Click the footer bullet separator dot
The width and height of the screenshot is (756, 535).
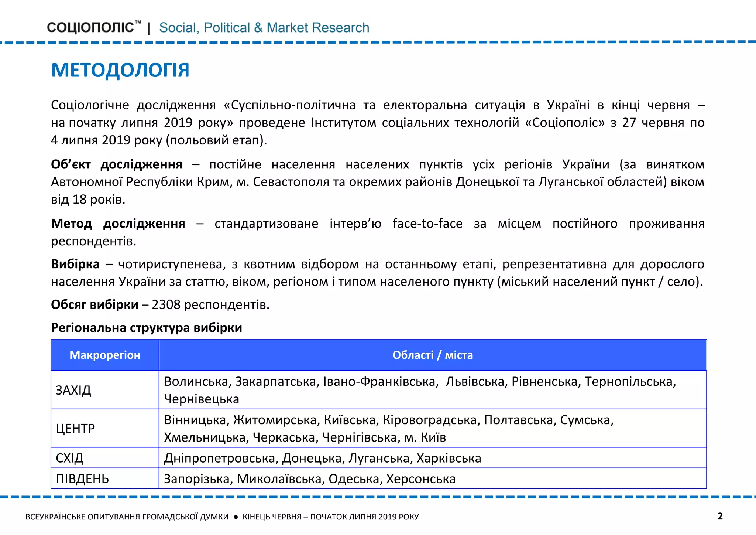pos(236,517)
